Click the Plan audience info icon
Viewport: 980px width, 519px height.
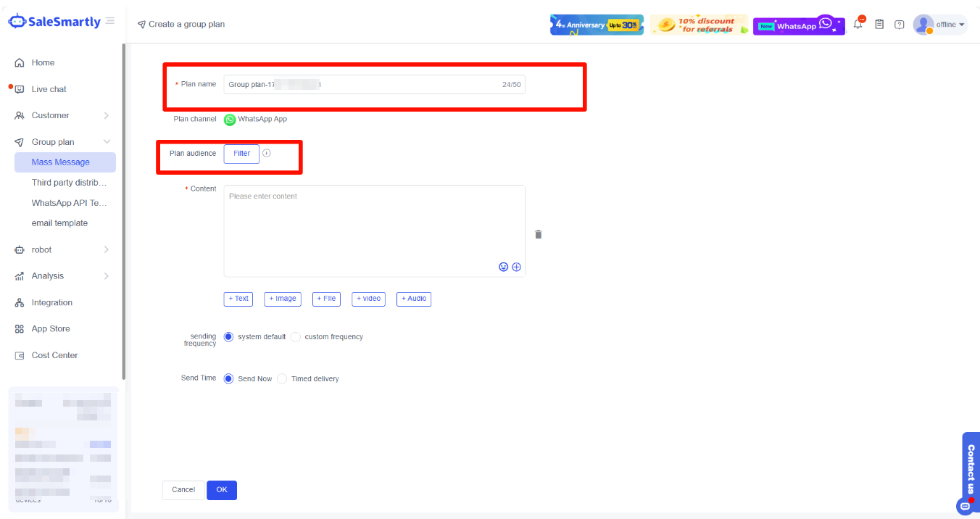(x=267, y=153)
